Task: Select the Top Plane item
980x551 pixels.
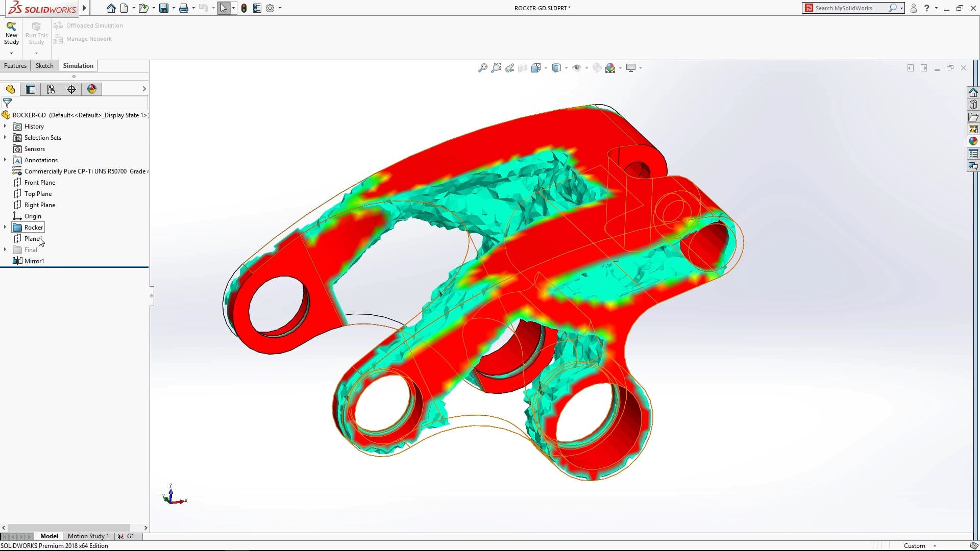Action: pos(33,194)
